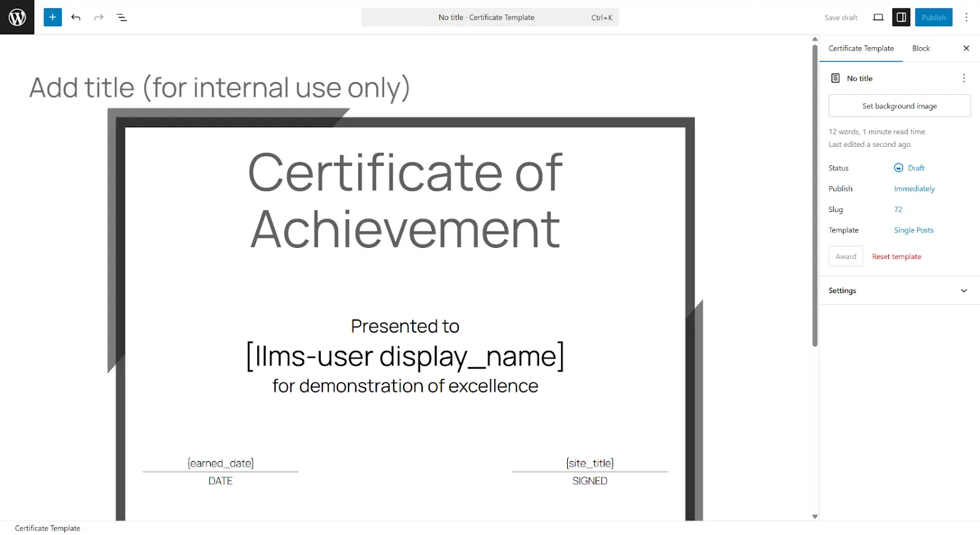980x535 pixels.
Task: Click the Add title field
Action: tap(219, 88)
